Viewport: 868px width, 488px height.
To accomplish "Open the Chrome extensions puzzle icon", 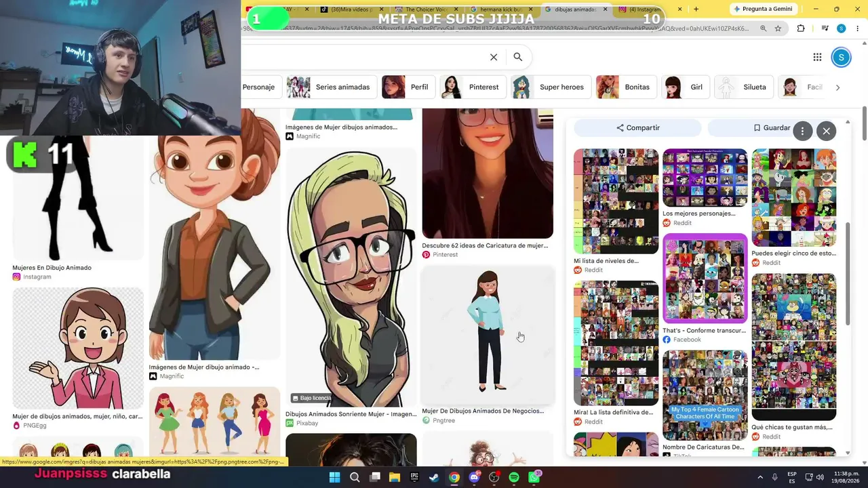I will [801, 28].
